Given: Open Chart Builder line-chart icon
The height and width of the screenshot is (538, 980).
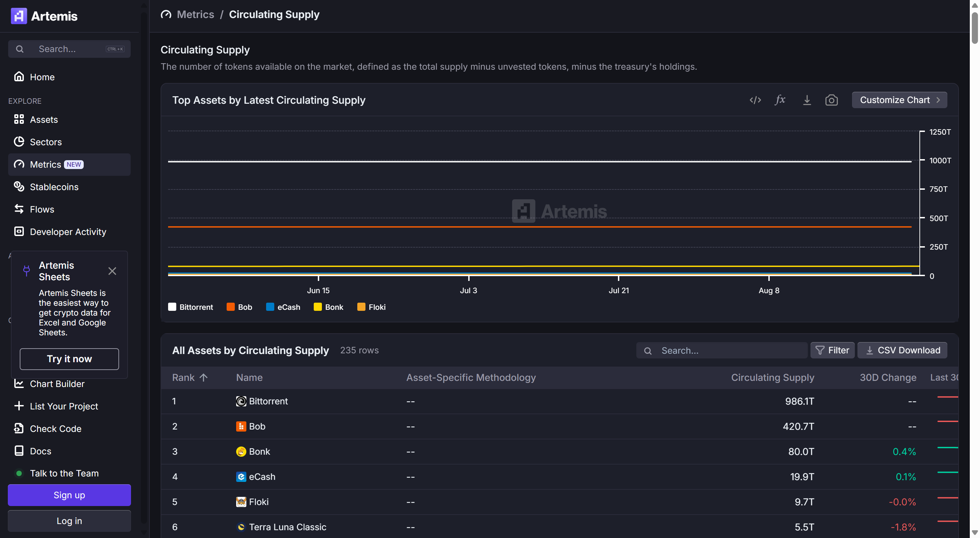Looking at the screenshot, I should (19, 383).
